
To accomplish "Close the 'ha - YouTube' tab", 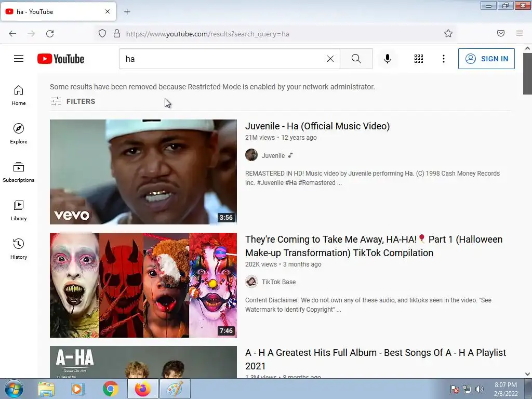I will 108,11.
